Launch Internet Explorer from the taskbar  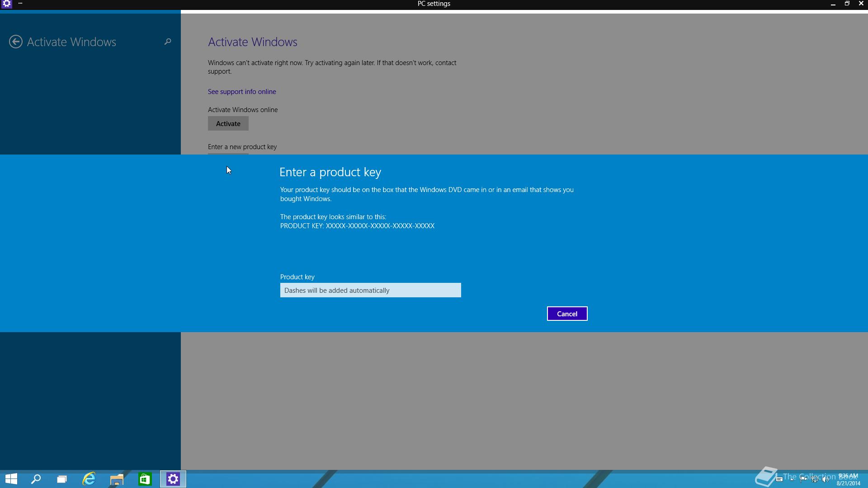[89, 479]
